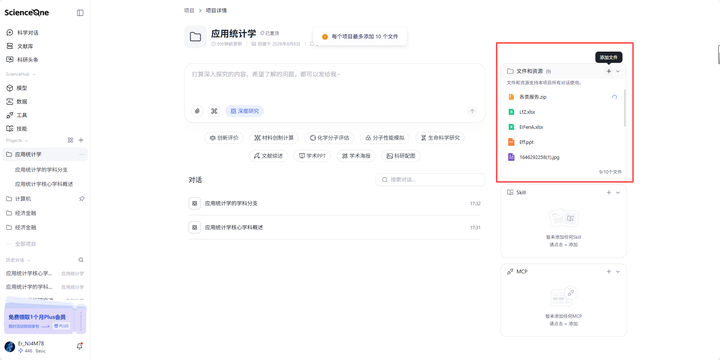Toggle 深度研究 mode
The height and width of the screenshot is (360, 720).
244,111
